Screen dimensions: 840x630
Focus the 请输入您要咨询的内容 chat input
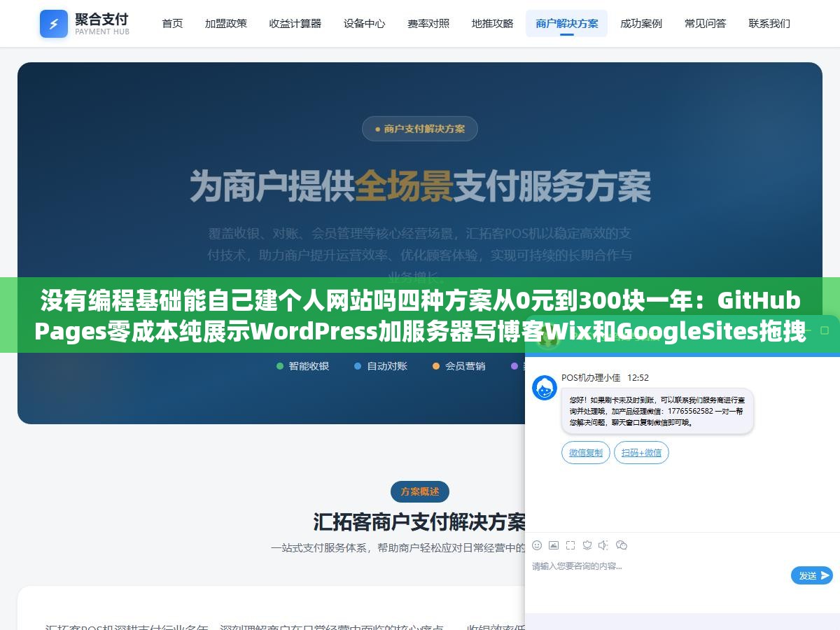click(658, 566)
